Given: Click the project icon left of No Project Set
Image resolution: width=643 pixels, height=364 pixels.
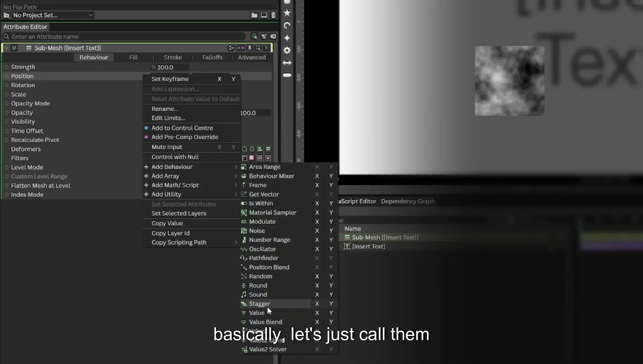Looking at the screenshot, I should tap(6, 15).
